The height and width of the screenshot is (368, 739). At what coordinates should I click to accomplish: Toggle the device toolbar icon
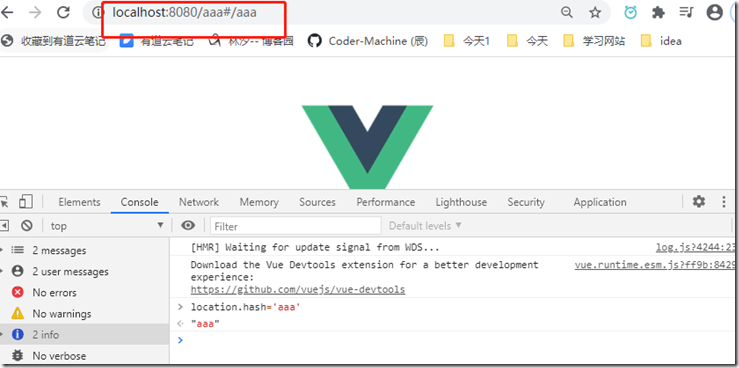click(25, 202)
